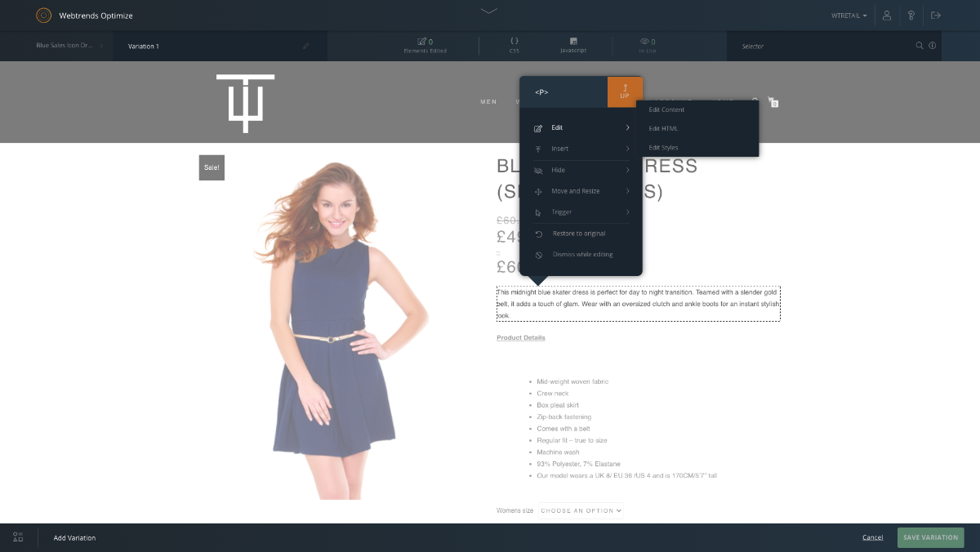The image size is (980, 552).
Task: Open the WTRETAIL account dropdown
Action: point(849,16)
